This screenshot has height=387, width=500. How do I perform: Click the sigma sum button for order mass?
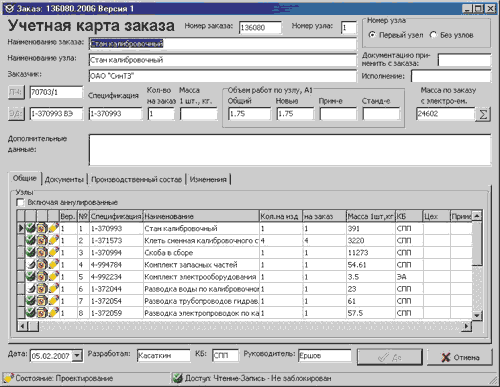pyautogui.click(x=483, y=114)
